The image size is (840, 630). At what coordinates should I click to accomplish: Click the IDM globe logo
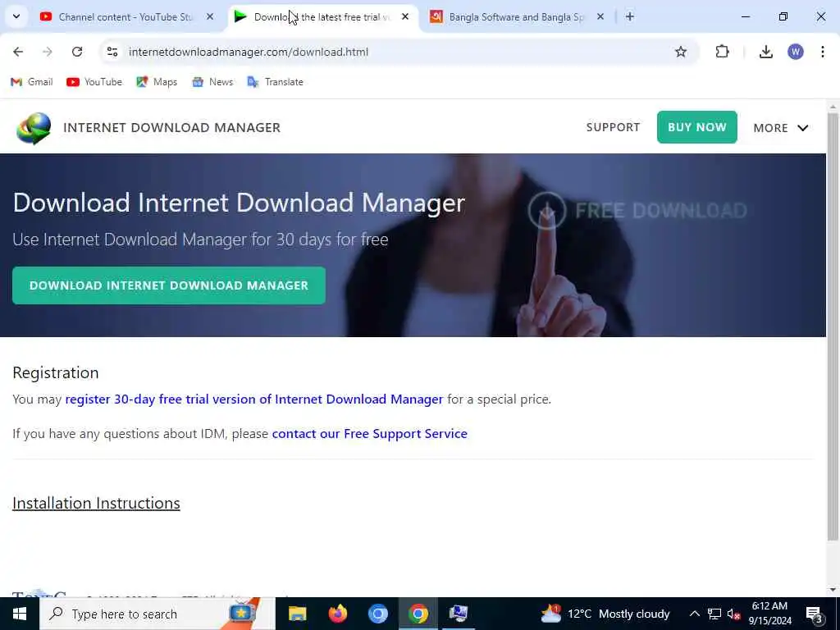34,128
